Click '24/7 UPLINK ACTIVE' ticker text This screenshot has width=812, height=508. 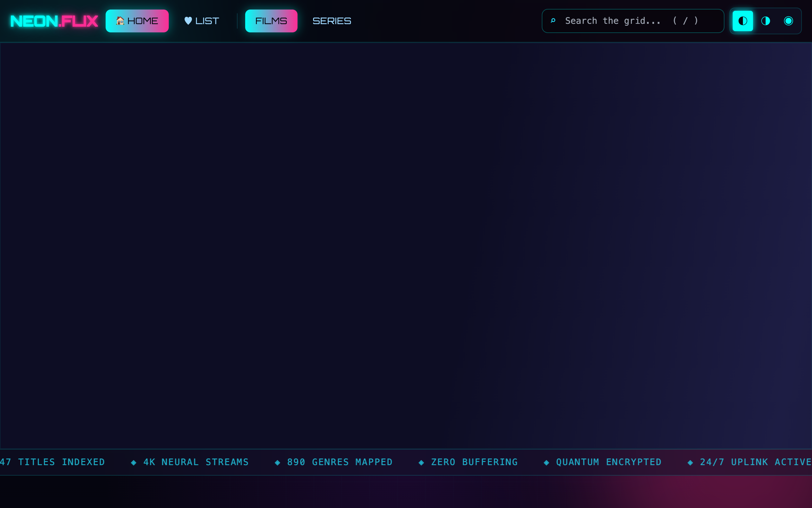(x=756, y=462)
